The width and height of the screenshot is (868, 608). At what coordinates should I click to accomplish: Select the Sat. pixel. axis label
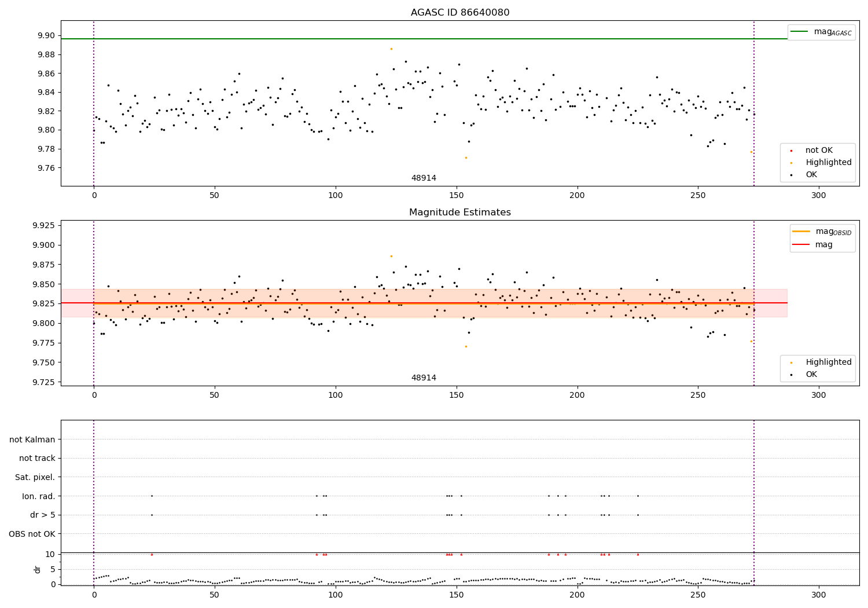[x=35, y=478]
